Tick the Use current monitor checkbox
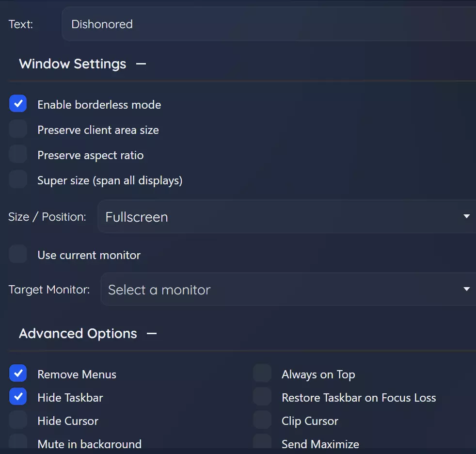 [18, 255]
